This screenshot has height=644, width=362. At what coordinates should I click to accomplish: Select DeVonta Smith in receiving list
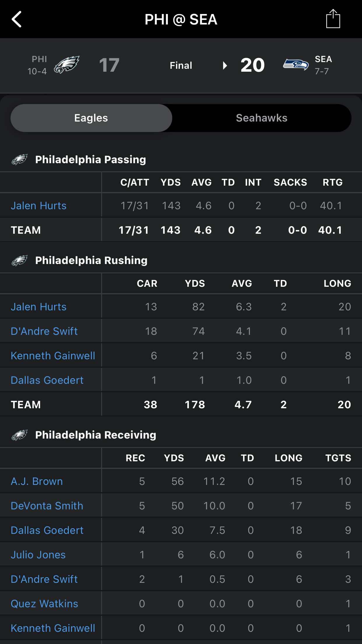click(x=47, y=506)
